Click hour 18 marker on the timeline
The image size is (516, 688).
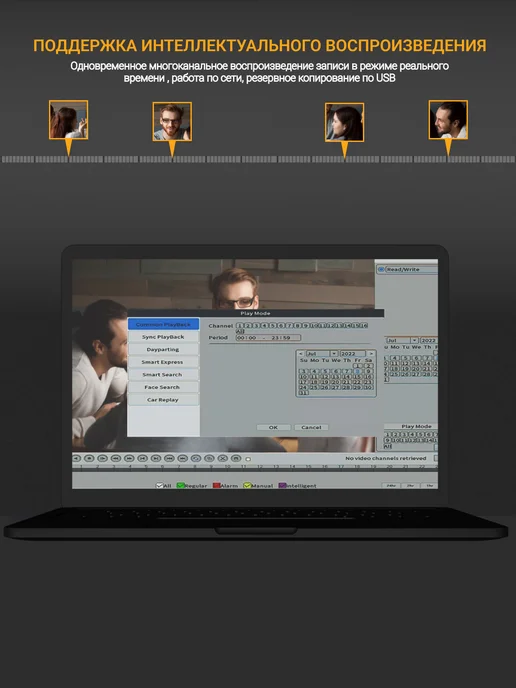point(357,467)
